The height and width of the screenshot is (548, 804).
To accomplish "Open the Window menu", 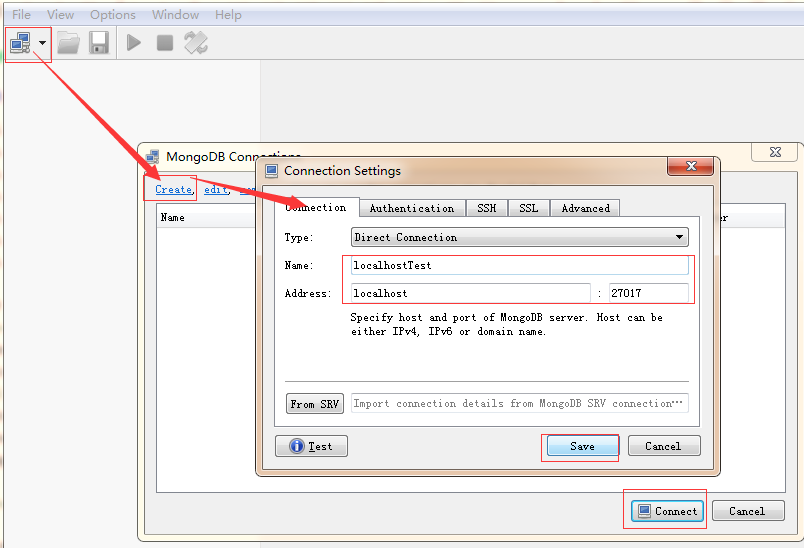I will (175, 15).
